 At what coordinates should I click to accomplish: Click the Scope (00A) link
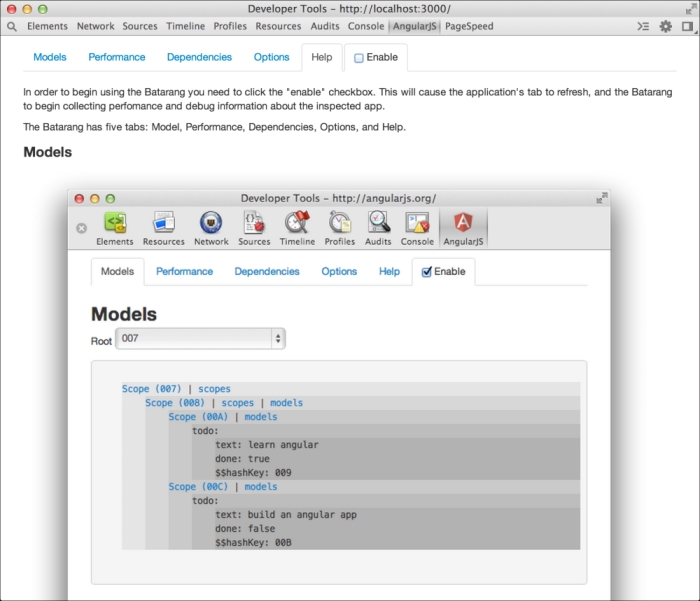coord(198,417)
